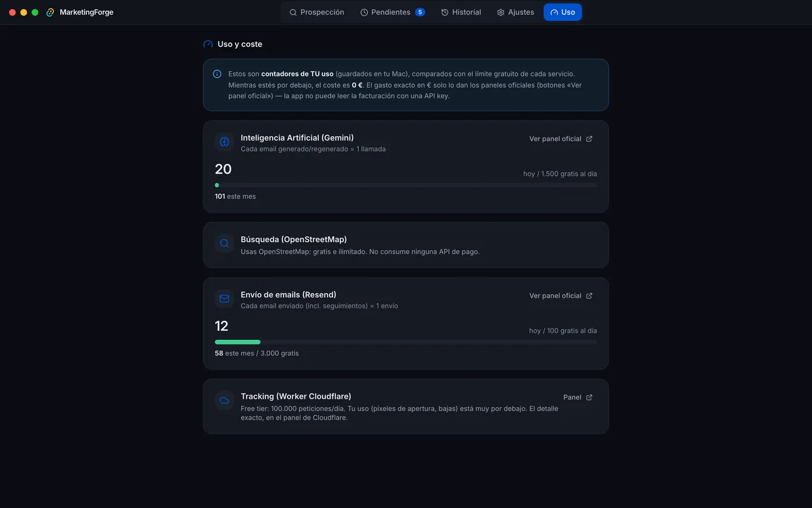Click 'Cada email generado/regenerado = 1 llamada' text
Image resolution: width=812 pixels, height=508 pixels.
pos(313,149)
